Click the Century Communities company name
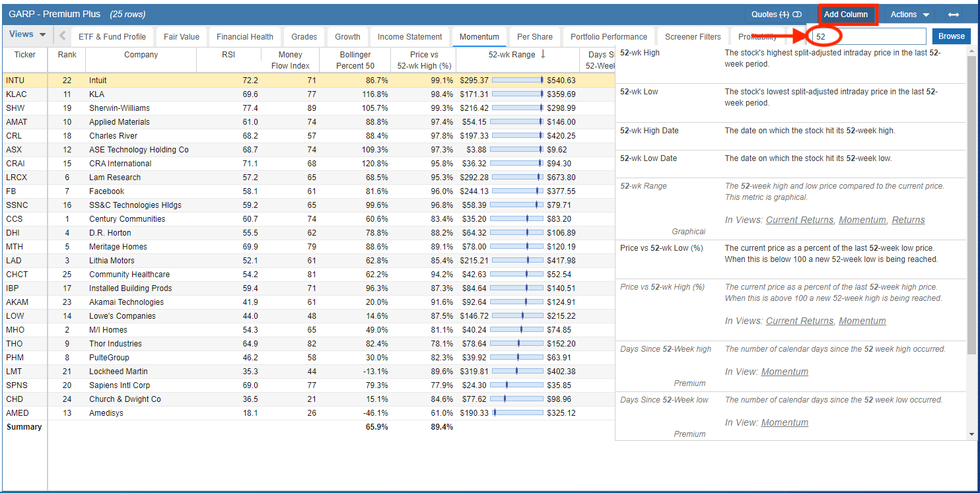980x493 pixels. coord(127,219)
